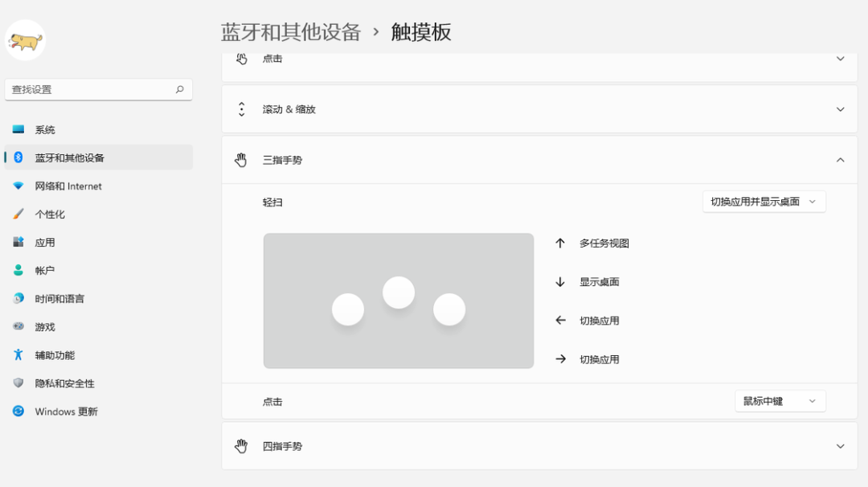Click the user avatar dog picture

point(26,40)
